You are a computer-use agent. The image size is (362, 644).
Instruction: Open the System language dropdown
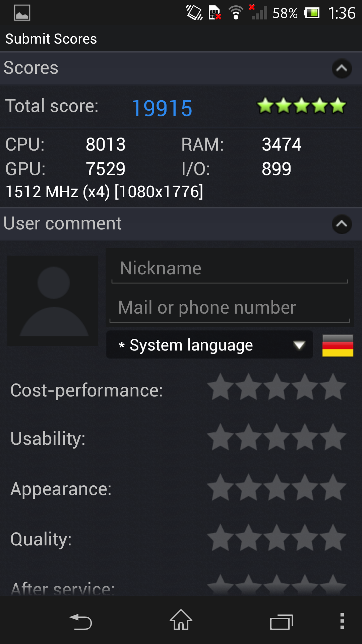[209, 345]
